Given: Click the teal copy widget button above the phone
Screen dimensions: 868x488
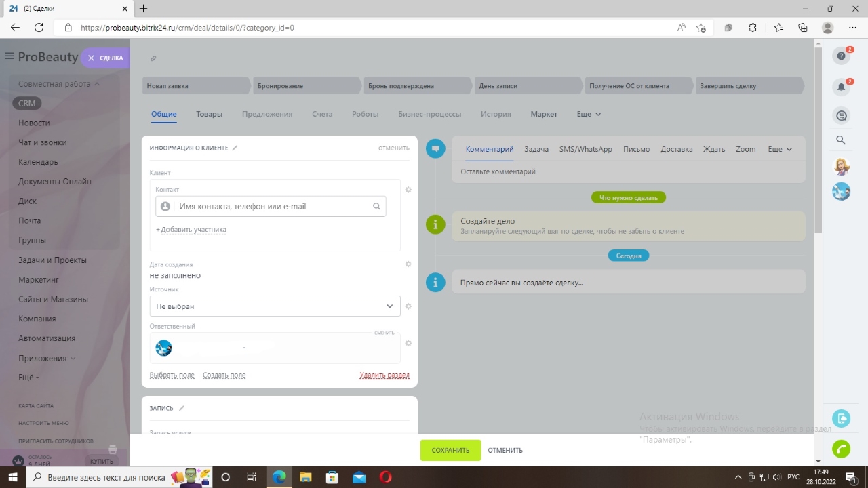Looking at the screenshot, I should [842, 418].
